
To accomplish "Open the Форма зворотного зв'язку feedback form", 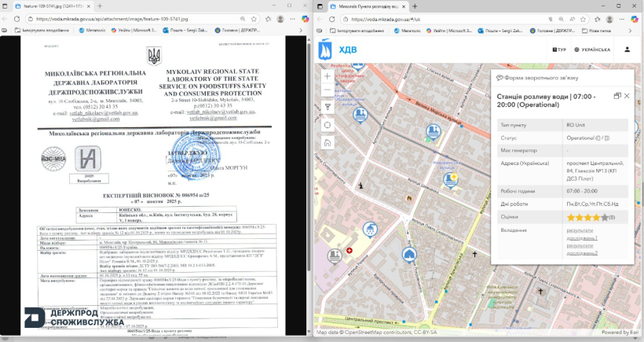I will [x=541, y=77].
